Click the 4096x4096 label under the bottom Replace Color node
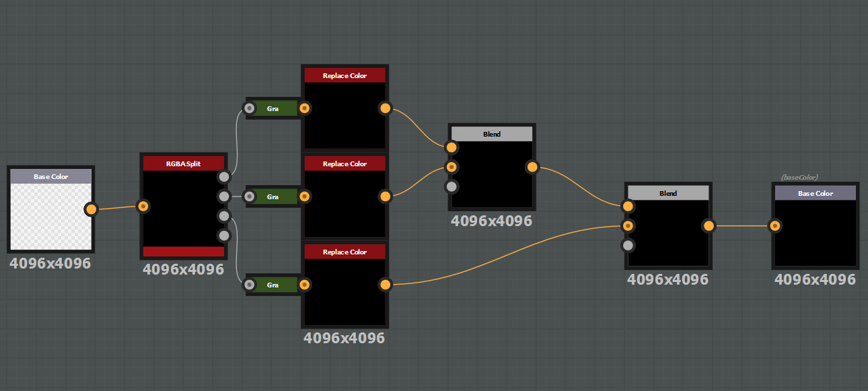The height and width of the screenshot is (391, 868). click(x=345, y=338)
